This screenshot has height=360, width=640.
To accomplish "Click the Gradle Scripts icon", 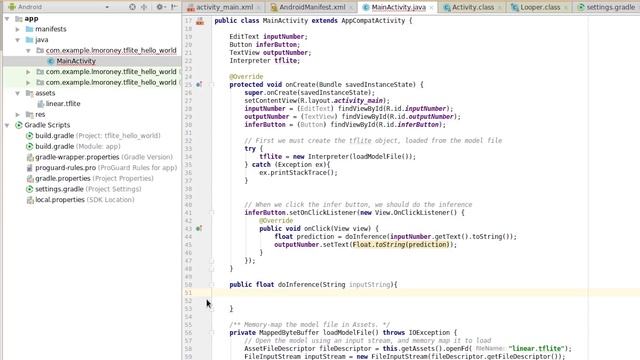I will point(19,125).
